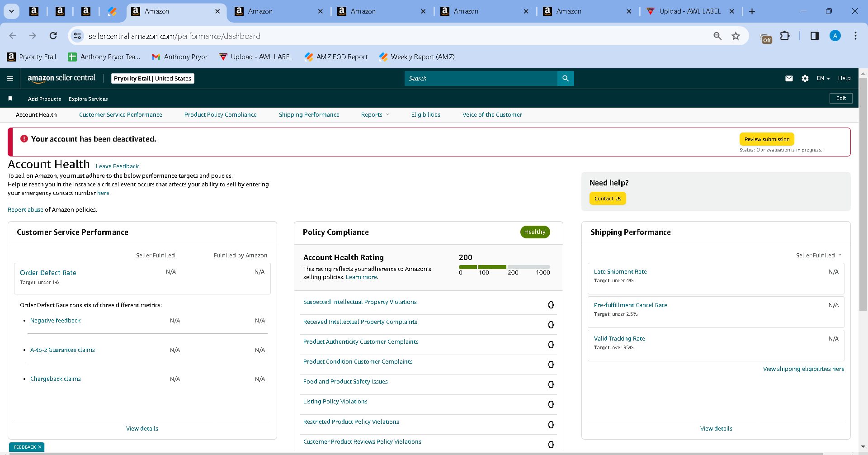The image size is (868, 455).
Task: Open the Pryority Etail bookmark
Action: pyautogui.click(x=32, y=57)
